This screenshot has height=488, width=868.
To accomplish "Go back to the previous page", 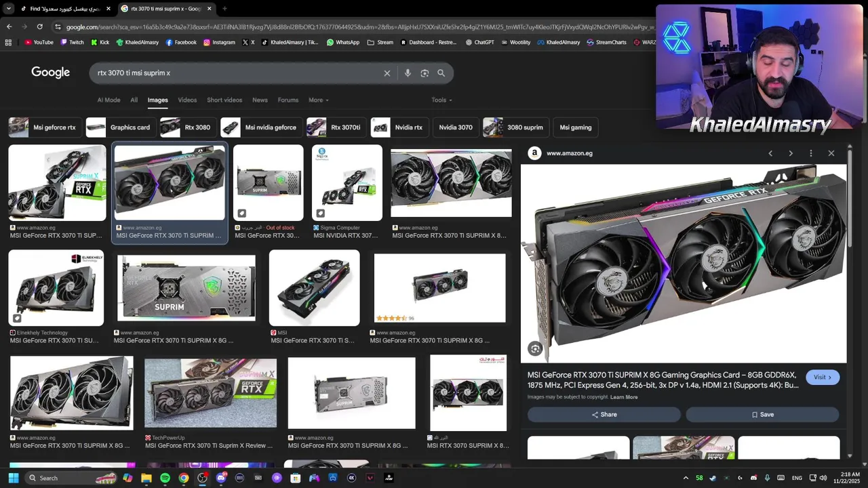I will click(x=9, y=26).
